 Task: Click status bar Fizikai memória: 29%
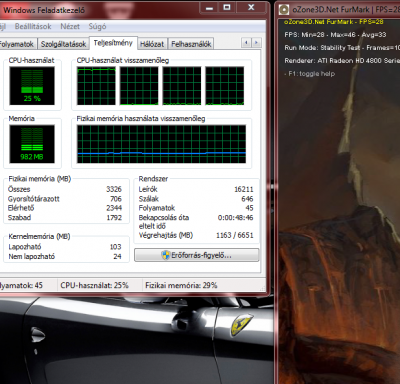point(181,285)
